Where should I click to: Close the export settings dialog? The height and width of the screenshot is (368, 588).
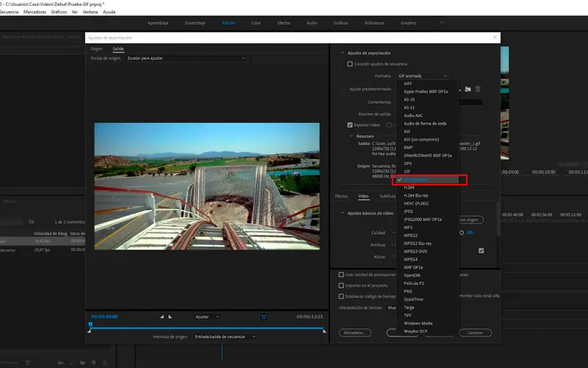pos(495,37)
